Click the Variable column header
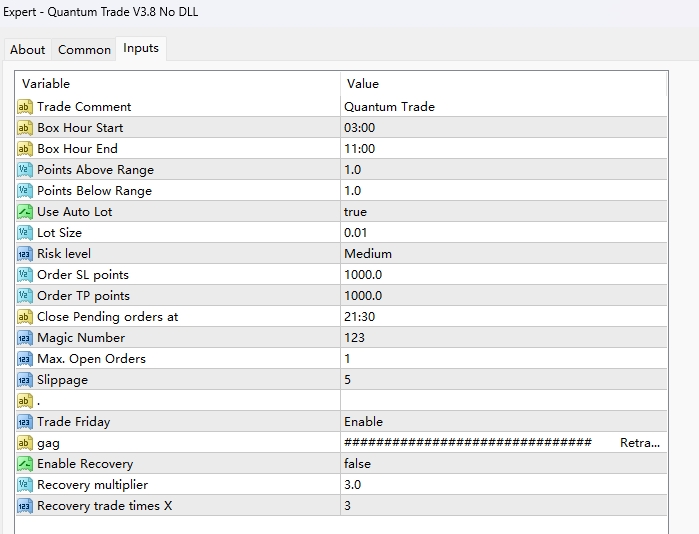 [46, 84]
